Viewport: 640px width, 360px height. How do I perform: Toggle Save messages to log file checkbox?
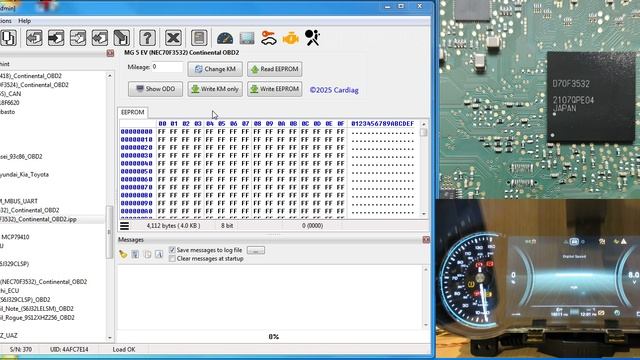coord(172,250)
